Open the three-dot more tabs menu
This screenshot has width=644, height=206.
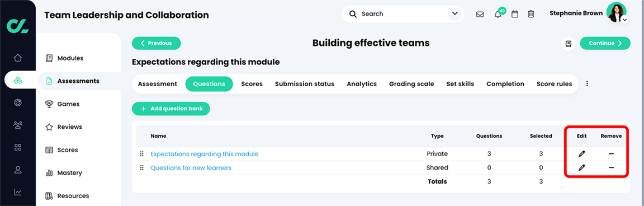(587, 83)
